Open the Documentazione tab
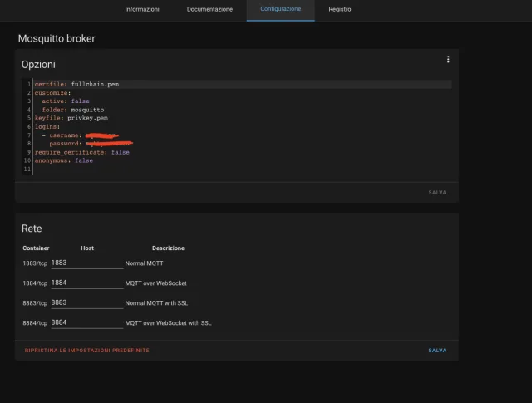The image size is (532, 403). point(209,9)
